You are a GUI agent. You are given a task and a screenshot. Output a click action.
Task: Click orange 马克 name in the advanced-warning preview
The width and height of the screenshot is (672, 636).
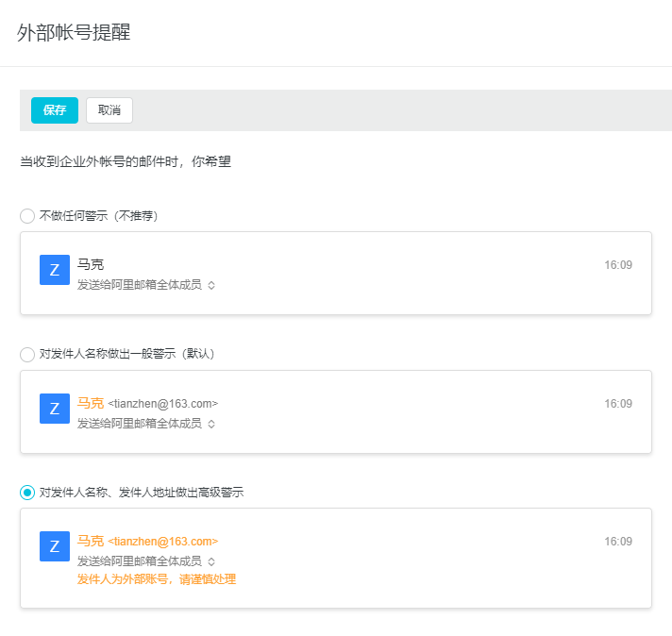tap(91, 542)
